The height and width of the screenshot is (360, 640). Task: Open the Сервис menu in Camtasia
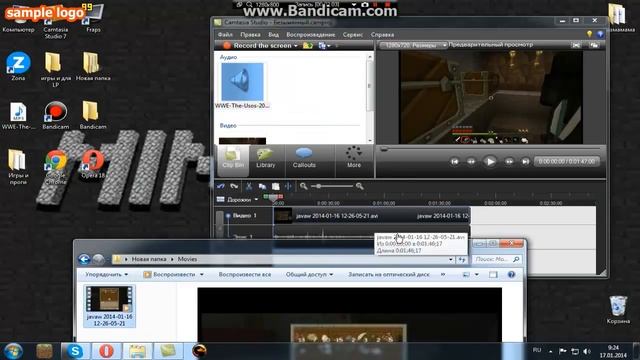(x=353, y=35)
